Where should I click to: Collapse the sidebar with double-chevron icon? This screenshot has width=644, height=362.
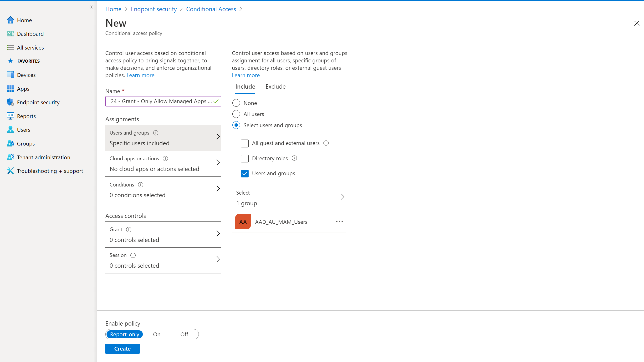point(91,7)
